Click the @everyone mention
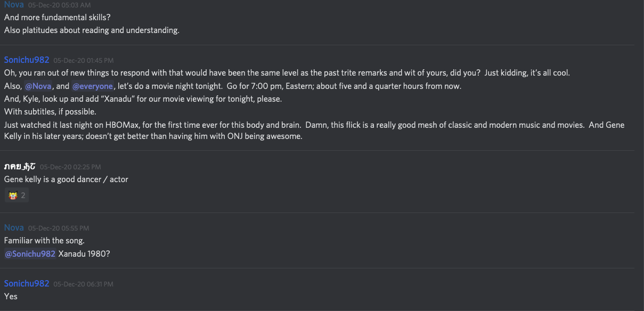 click(x=93, y=86)
